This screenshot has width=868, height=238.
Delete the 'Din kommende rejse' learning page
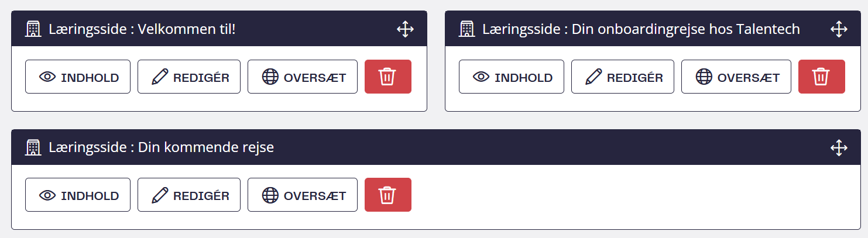pos(387,195)
